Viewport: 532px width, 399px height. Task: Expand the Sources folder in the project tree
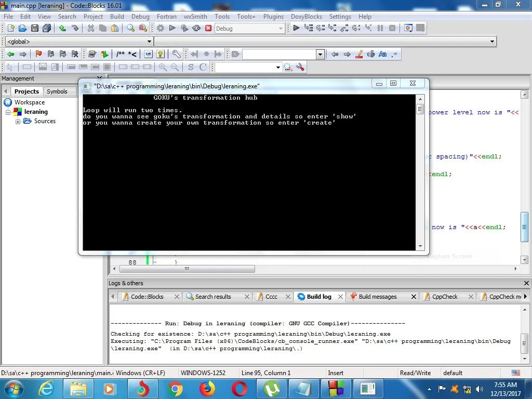tap(18, 122)
